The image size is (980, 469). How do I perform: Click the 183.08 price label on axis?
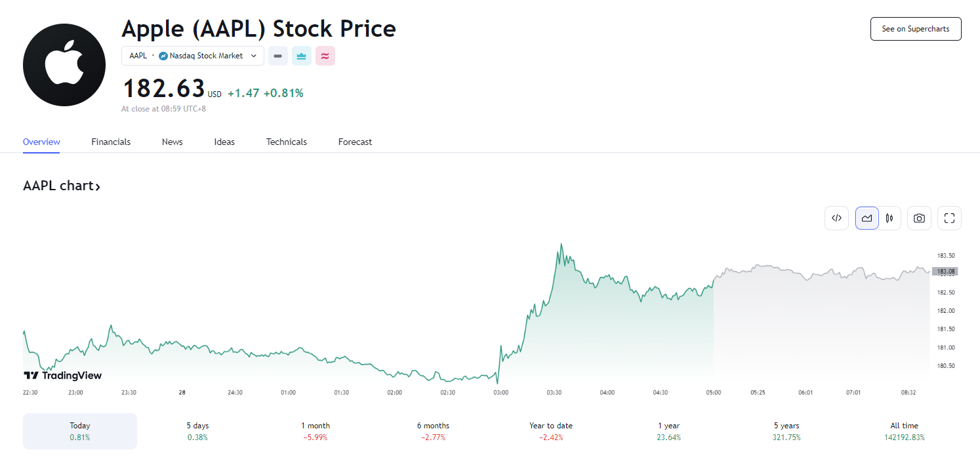point(945,271)
